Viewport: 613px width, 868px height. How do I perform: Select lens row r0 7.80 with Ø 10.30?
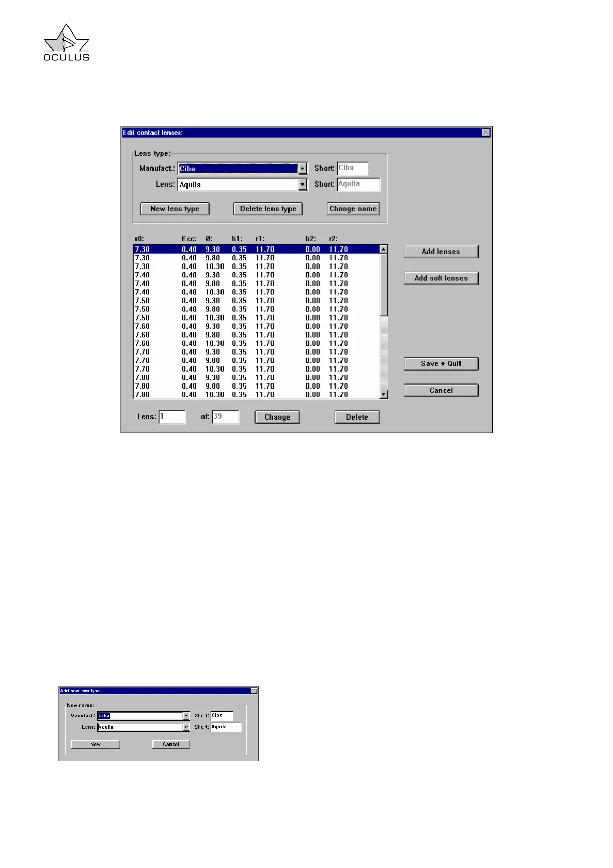point(256,395)
